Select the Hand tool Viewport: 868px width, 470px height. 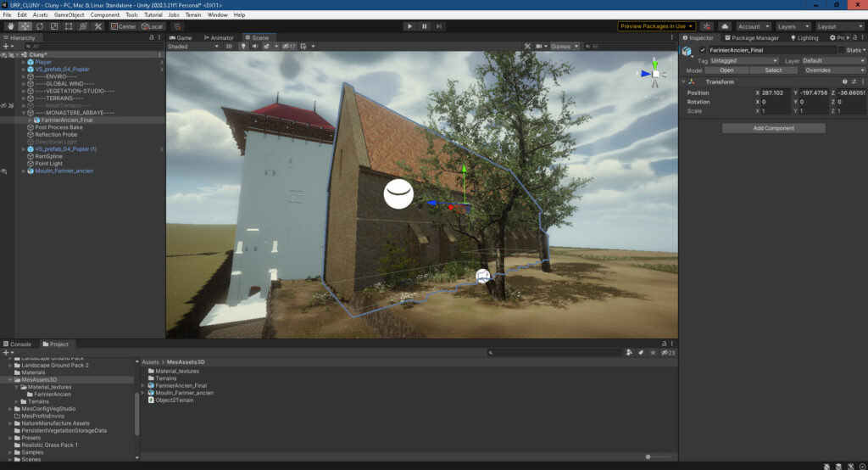[x=10, y=26]
